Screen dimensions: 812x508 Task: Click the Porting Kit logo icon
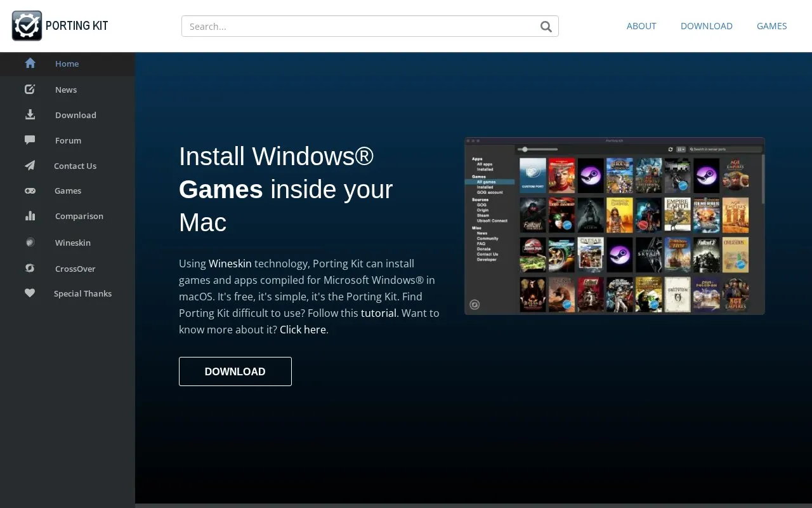tap(27, 26)
